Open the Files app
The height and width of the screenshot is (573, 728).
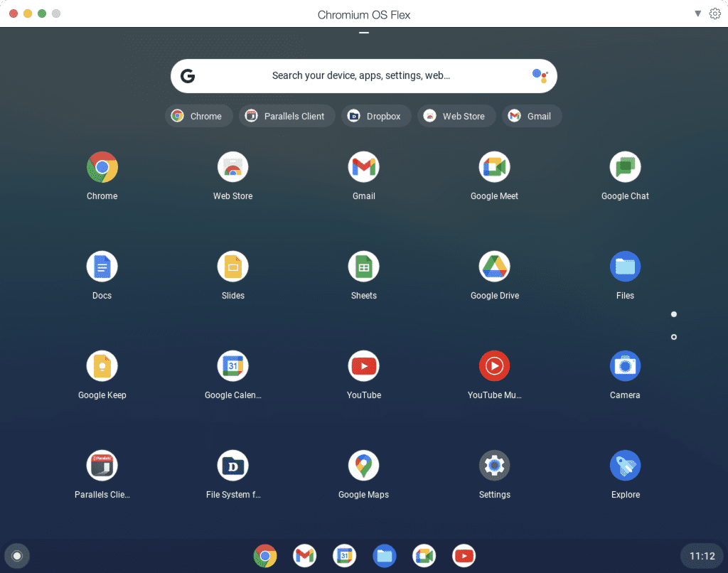625,266
